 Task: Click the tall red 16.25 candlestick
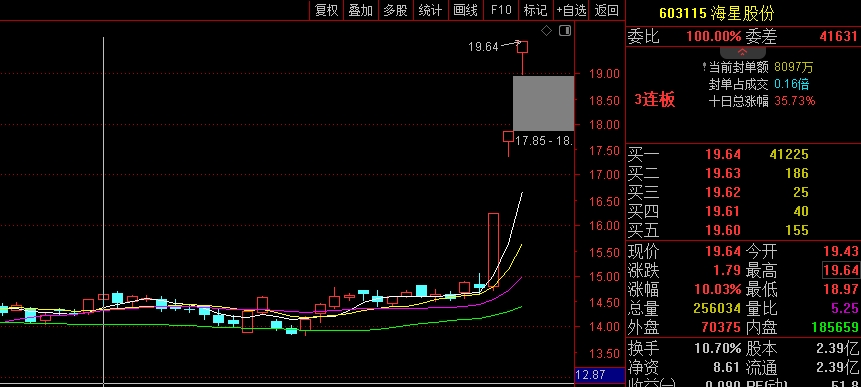(x=493, y=250)
